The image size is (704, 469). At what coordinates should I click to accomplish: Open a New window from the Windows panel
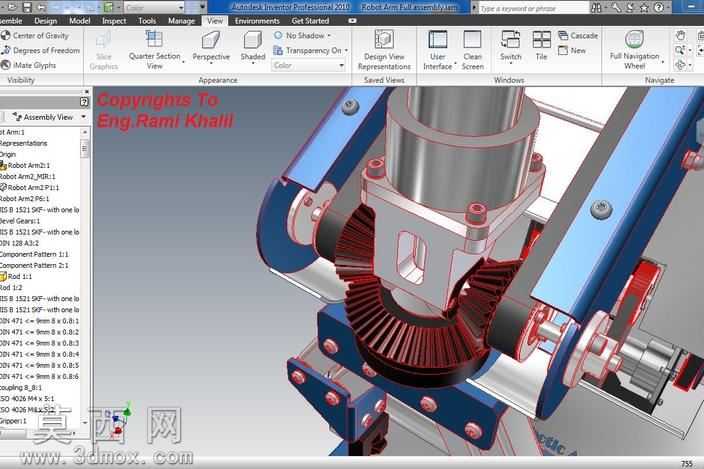tap(572, 51)
